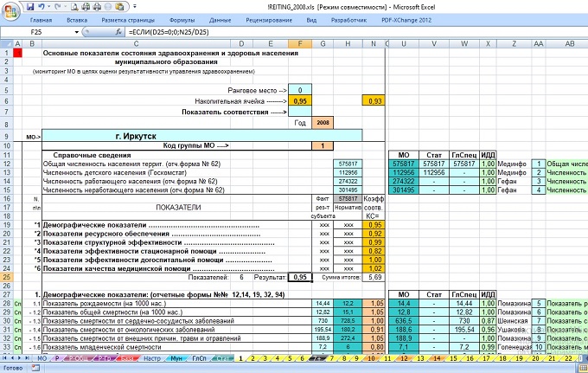The height and width of the screenshot is (373, 588).
Task: Click the Print Preview icon
Action: pyautogui.click(x=74, y=7)
